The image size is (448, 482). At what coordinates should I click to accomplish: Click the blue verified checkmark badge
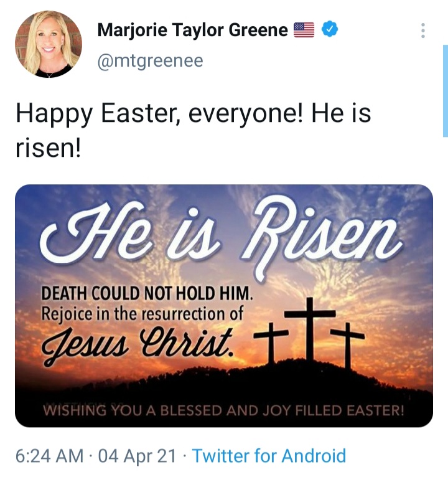[330, 29]
